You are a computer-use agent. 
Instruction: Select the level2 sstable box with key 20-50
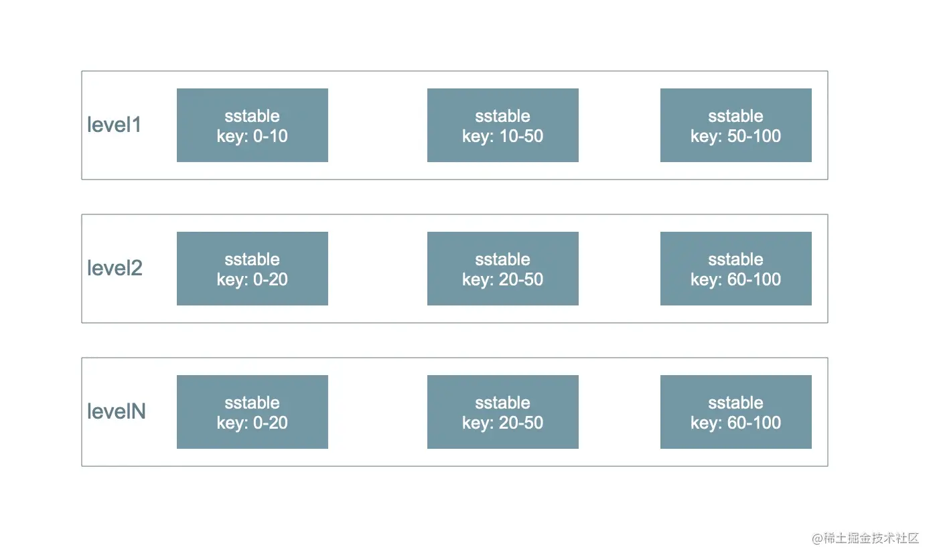tap(503, 269)
